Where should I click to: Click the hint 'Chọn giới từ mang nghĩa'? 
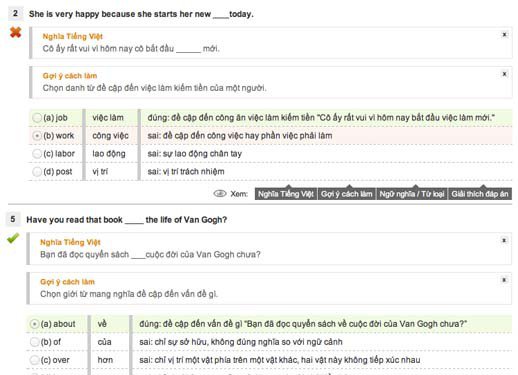pyautogui.click(x=129, y=294)
